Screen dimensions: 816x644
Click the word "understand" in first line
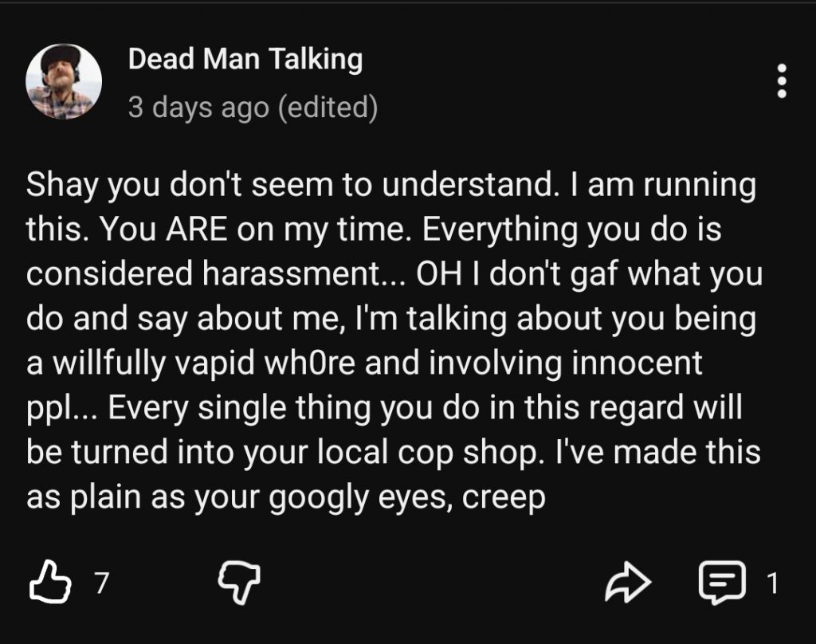pos(469,186)
